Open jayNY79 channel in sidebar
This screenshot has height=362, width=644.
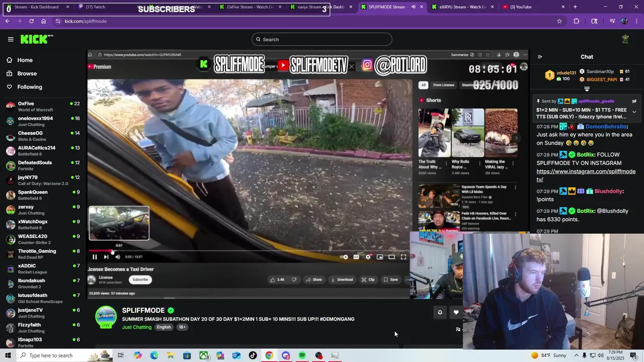pyautogui.click(x=43, y=180)
